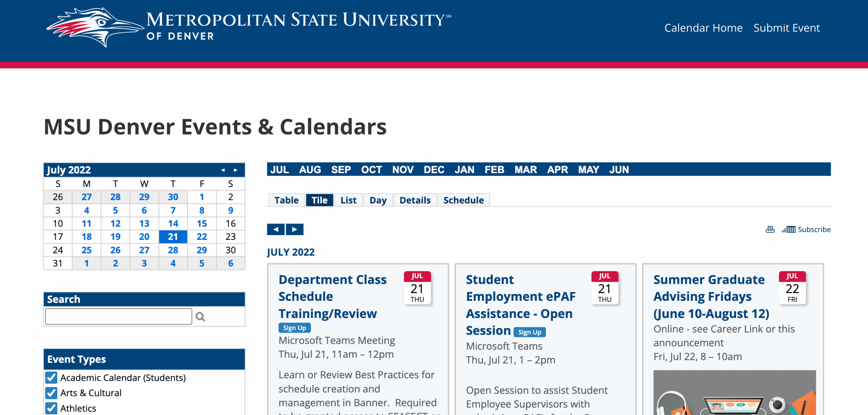The height and width of the screenshot is (415, 868).
Task: Click the previous events arrow button
Action: pyautogui.click(x=276, y=229)
